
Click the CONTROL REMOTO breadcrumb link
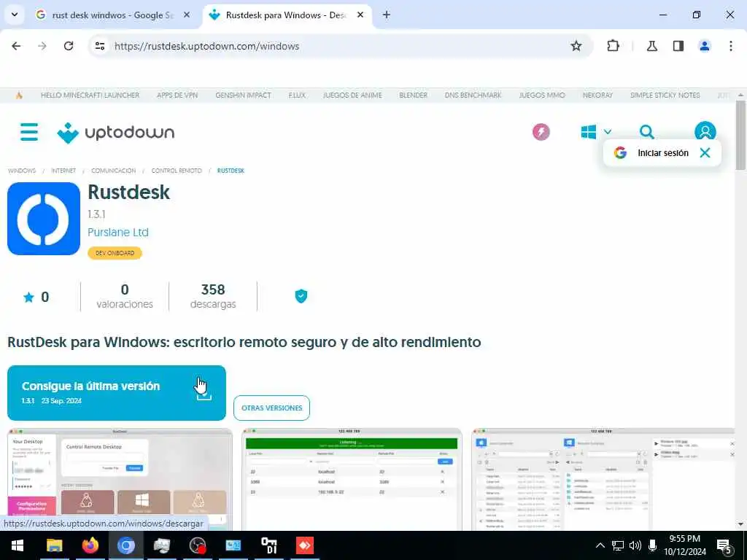[177, 171]
